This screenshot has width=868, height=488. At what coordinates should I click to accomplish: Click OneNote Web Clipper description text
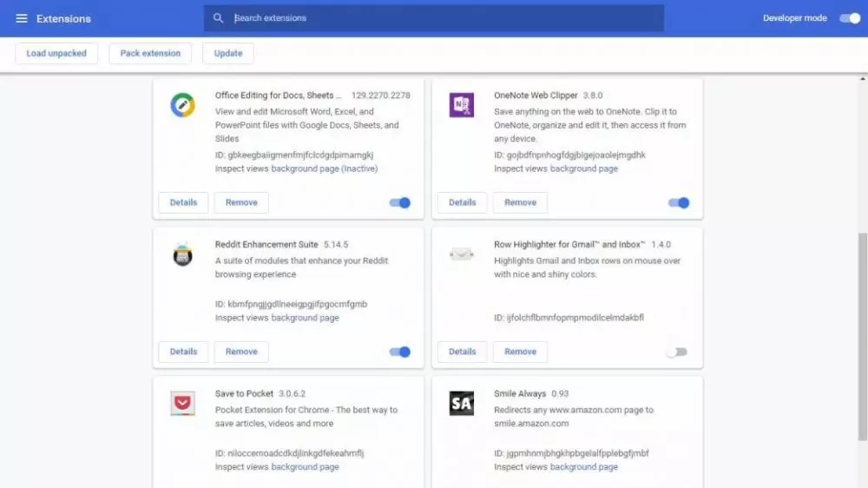[590, 125]
